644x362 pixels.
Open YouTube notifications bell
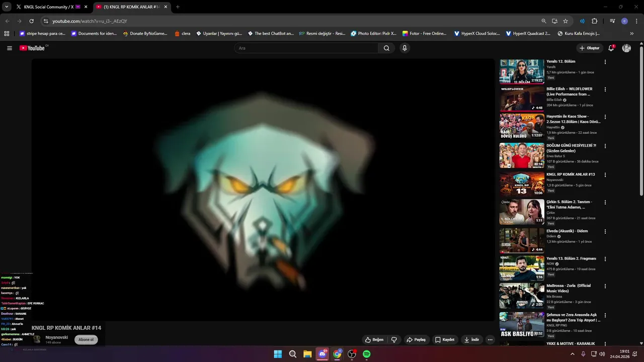point(611,48)
